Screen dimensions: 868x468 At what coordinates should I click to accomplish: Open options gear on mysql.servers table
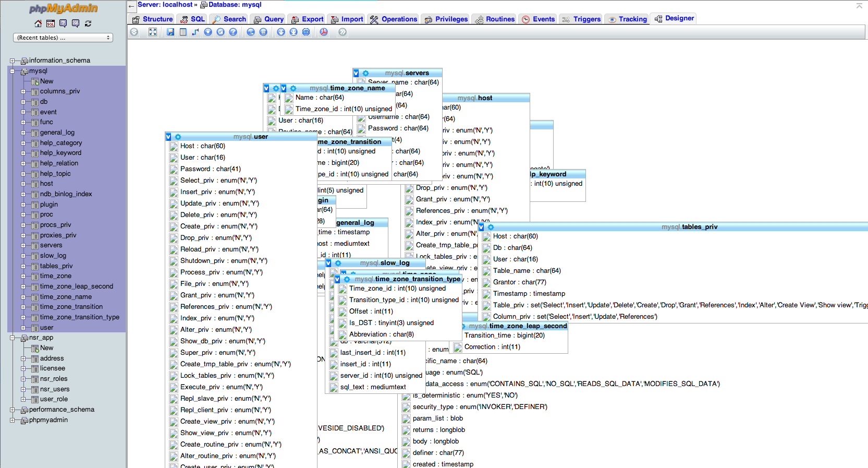(365, 73)
